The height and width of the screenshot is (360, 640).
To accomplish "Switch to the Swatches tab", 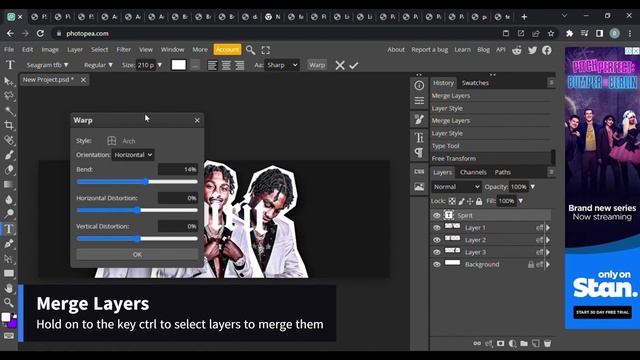I will pyautogui.click(x=475, y=83).
